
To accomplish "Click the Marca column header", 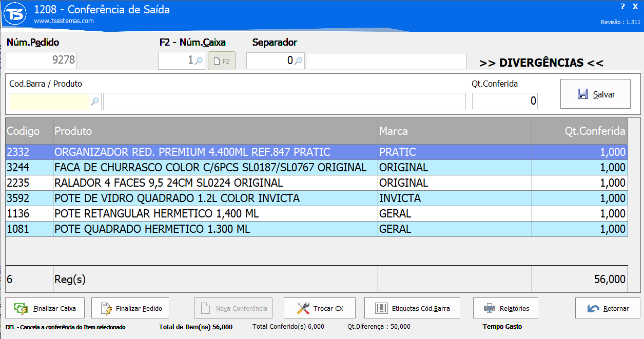I will click(x=454, y=131).
